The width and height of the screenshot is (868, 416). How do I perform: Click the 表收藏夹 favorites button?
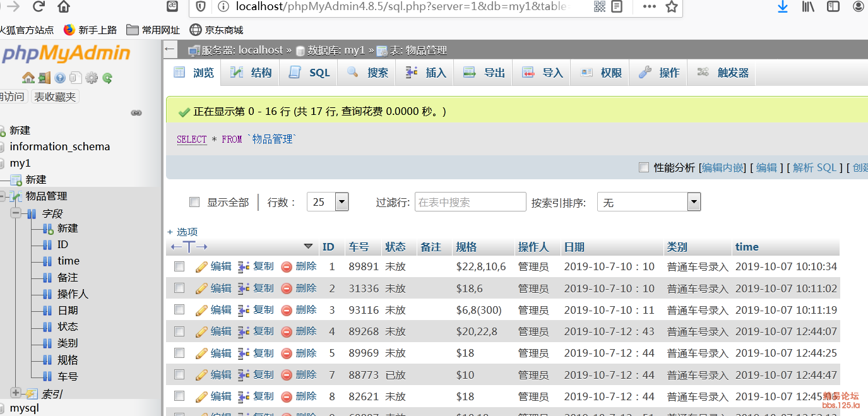click(55, 97)
